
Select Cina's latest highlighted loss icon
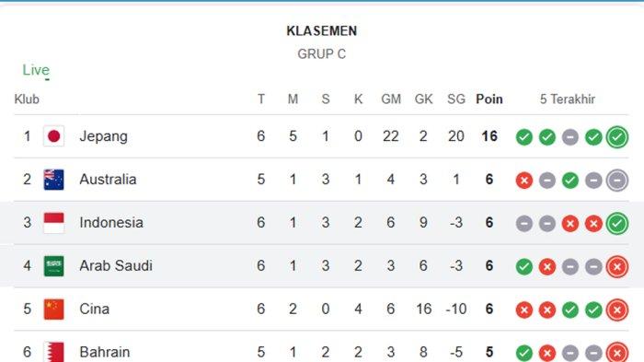click(x=617, y=309)
